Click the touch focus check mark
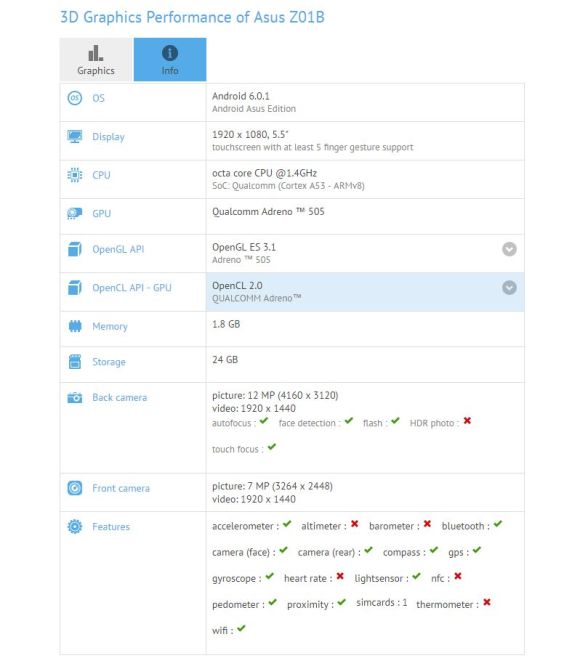The height and width of the screenshot is (658, 580). pyautogui.click(x=272, y=447)
